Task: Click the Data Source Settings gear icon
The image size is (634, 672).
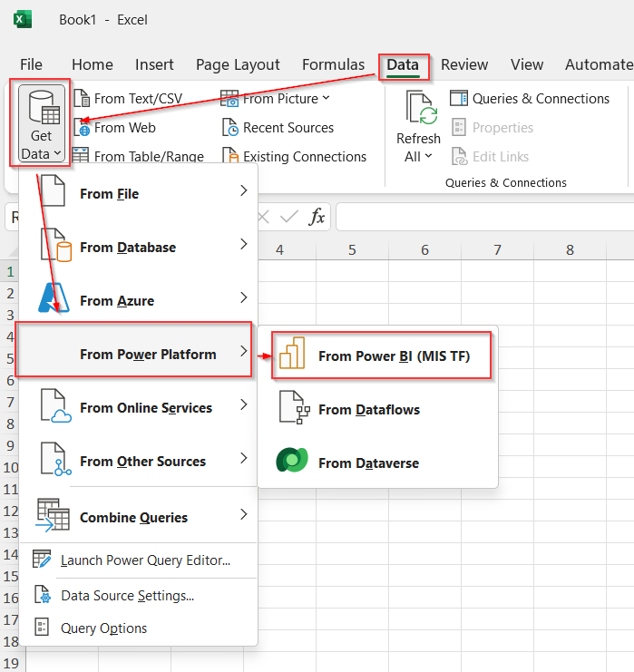Action: click(x=43, y=594)
